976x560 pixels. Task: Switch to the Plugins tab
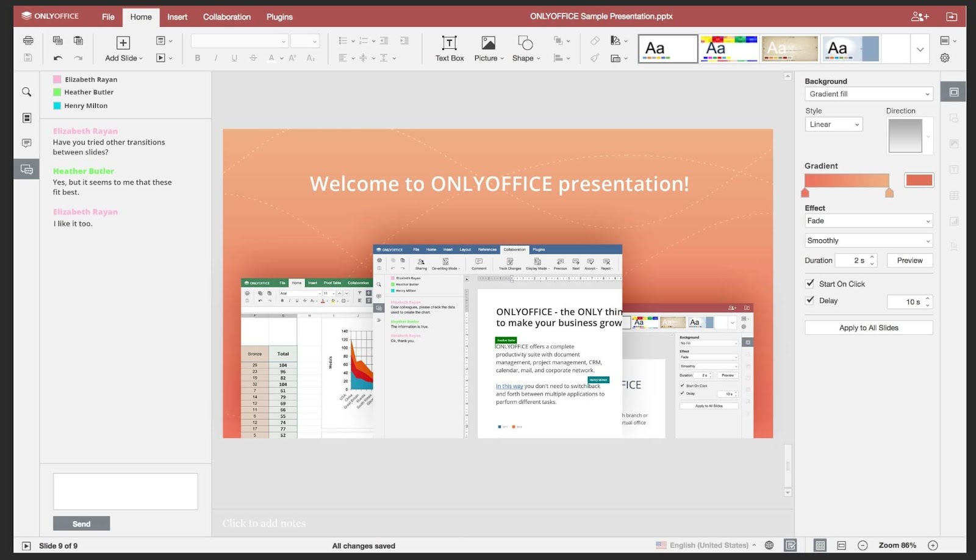[x=279, y=17]
